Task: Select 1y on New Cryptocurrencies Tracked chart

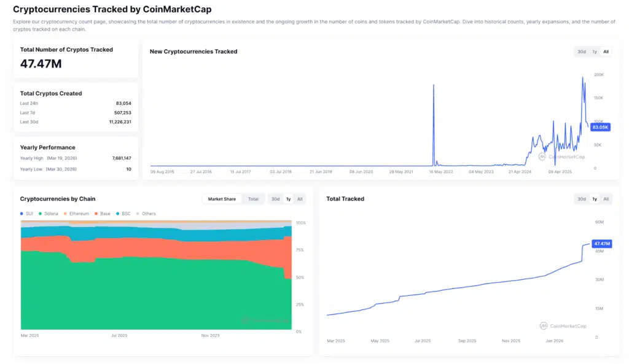Action: click(x=594, y=52)
